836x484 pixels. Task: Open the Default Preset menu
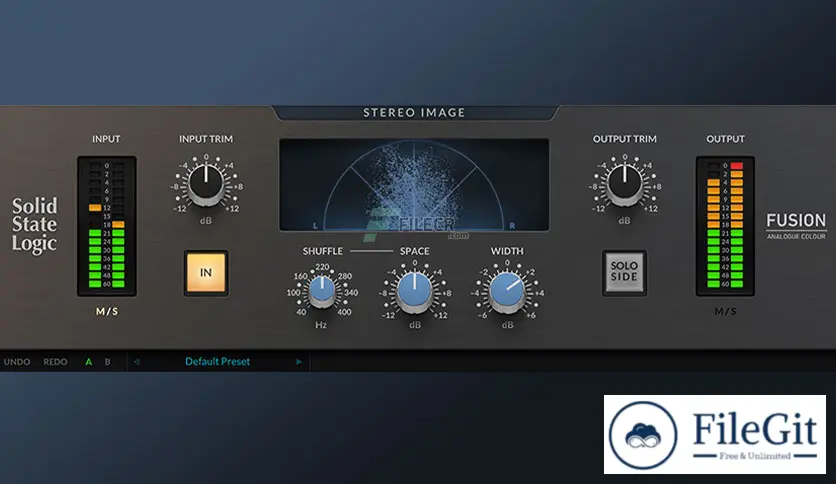click(x=218, y=361)
